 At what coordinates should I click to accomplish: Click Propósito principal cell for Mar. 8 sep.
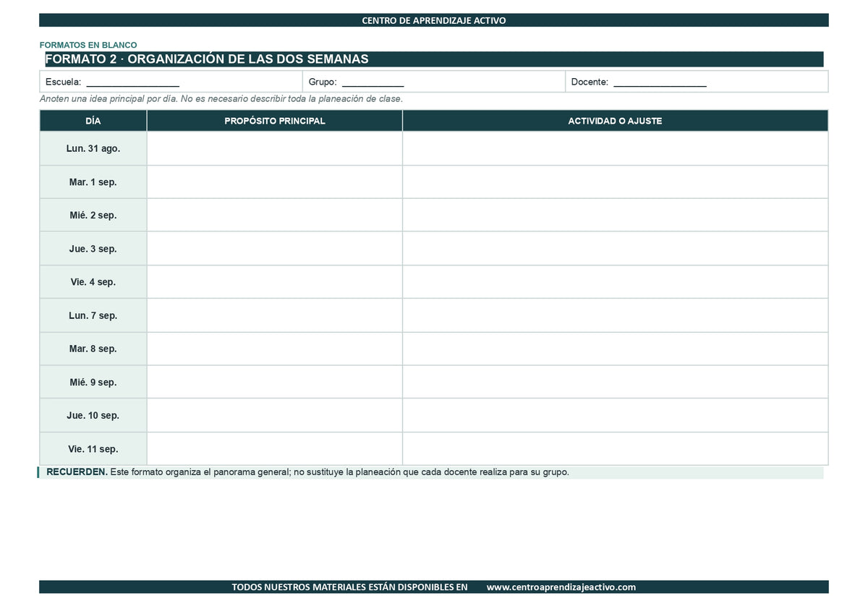(275, 349)
